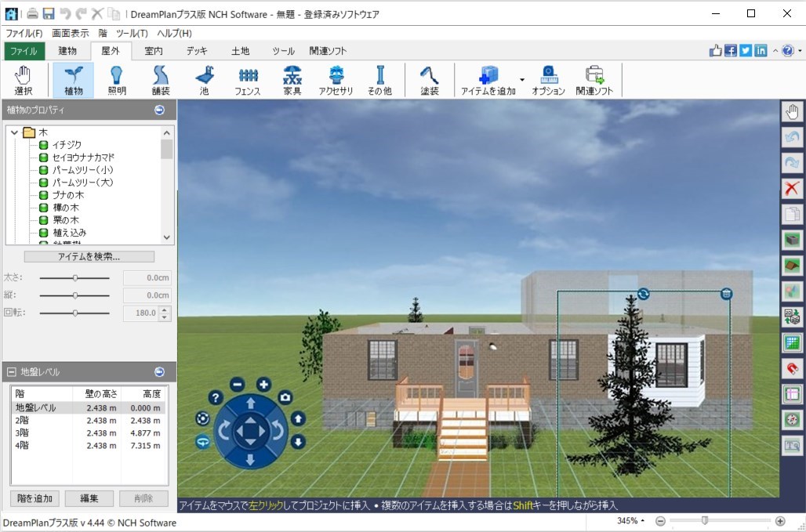Click the 選択 hand tool in ribbon
The width and height of the screenshot is (806, 532).
[24, 80]
